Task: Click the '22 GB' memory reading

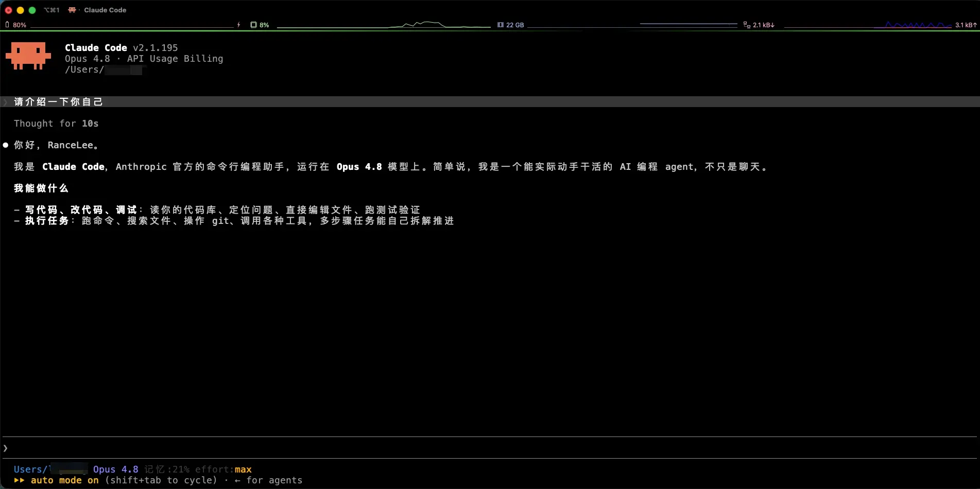Action: click(x=515, y=25)
